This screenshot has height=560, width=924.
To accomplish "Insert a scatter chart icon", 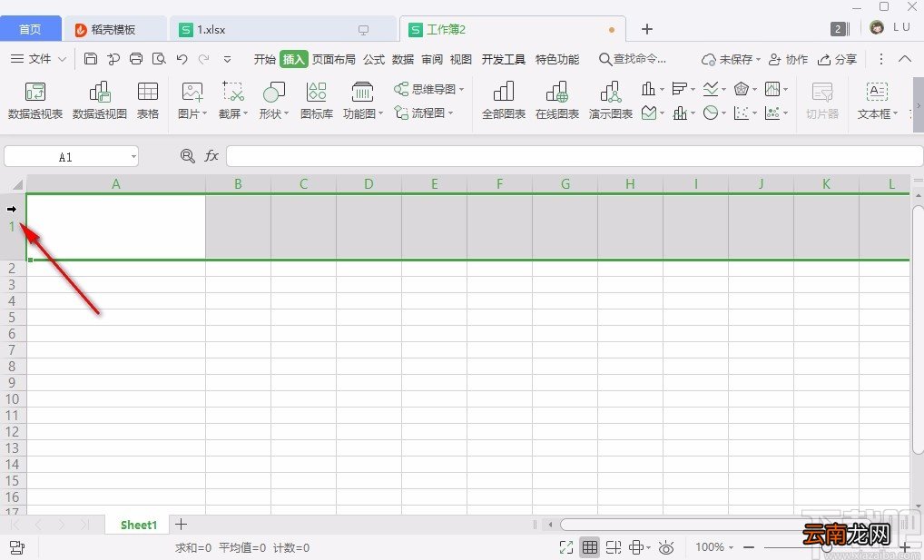I will [x=742, y=113].
